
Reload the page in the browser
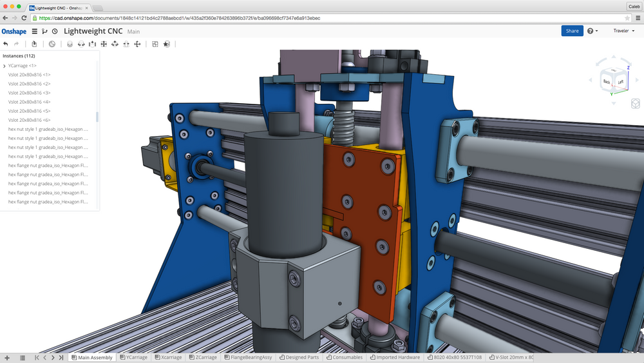tap(24, 18)
